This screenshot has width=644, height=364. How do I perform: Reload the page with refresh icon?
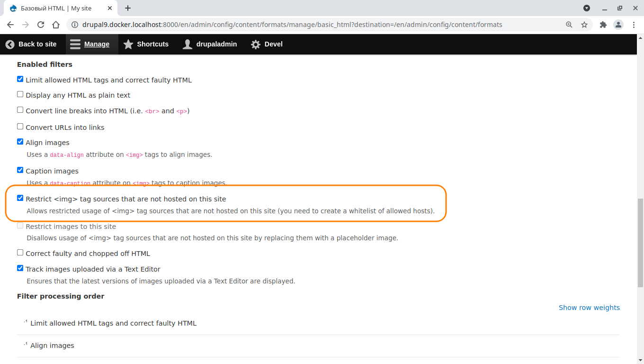click(41, 25)
